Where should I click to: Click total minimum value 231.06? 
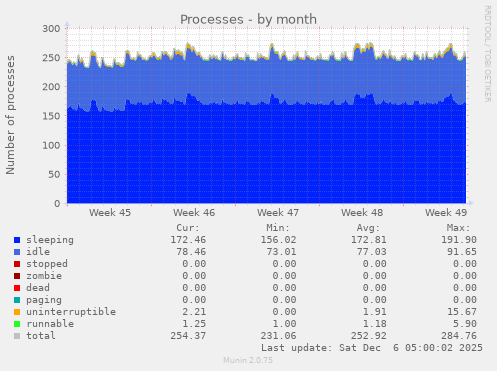(x=278, y=336)
